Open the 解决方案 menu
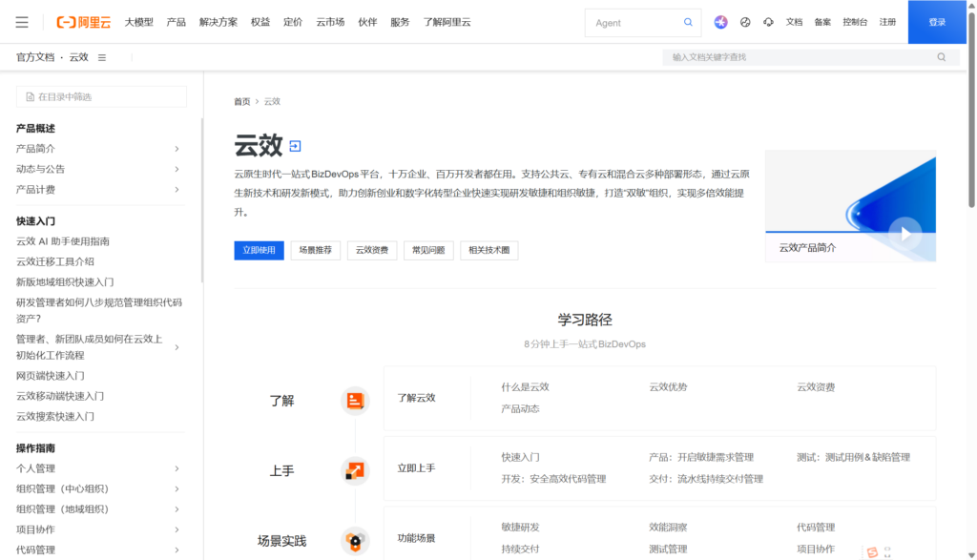 click(x=218, y=23)
